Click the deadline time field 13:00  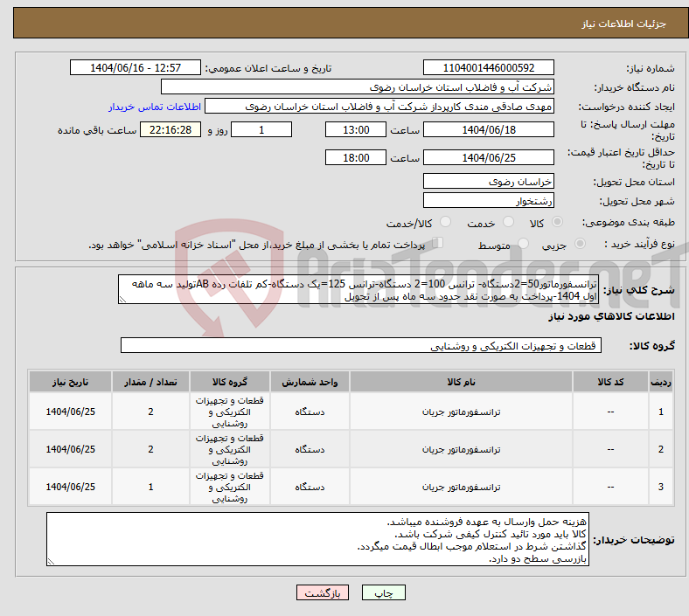[x=356, y=130]
